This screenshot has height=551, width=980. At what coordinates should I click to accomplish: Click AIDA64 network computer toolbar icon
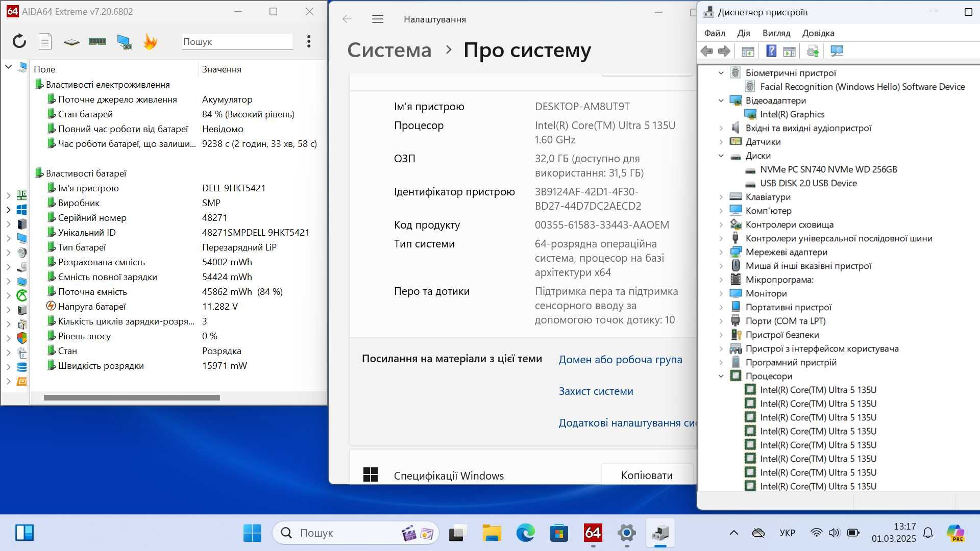pos(124,42)
